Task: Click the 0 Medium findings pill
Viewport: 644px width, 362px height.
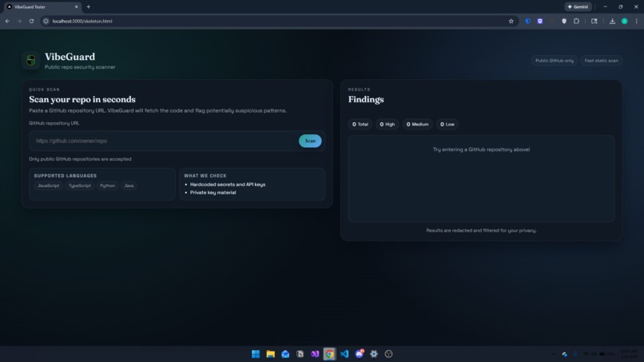Action: click(x=417, y=124)
